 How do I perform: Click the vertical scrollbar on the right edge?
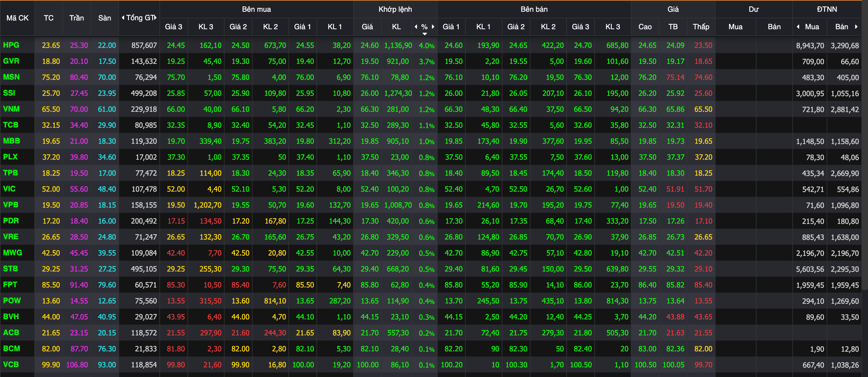pos(865,145)
